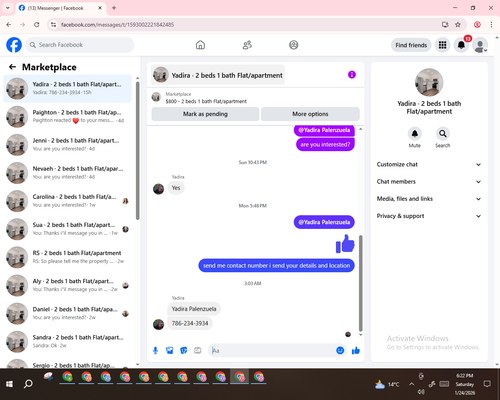Expand Media, files and links section
Image resolution: width=500 pixels, height=400 pixels.
tap(429, 199)
